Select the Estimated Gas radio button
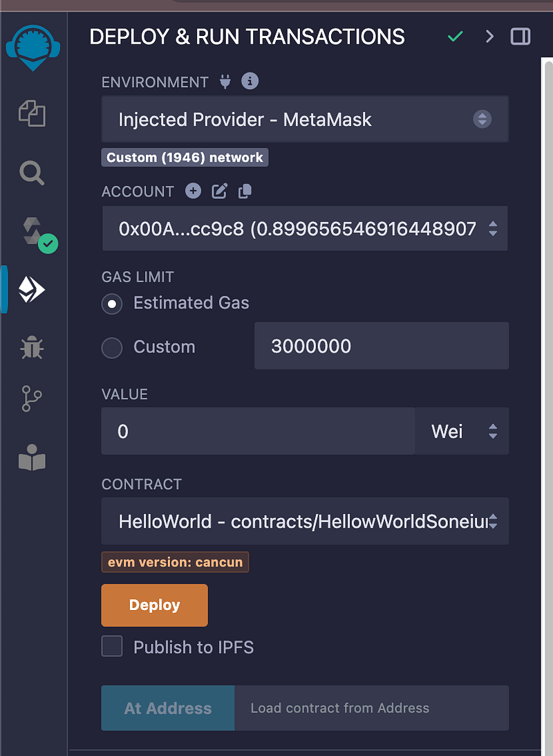Viewport: 553px width, 756px height. point(112,304)
